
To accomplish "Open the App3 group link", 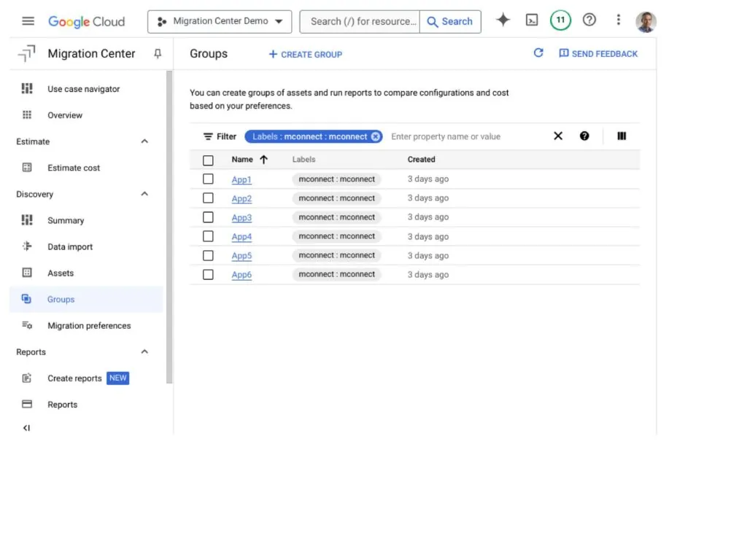I will point(241,217).
